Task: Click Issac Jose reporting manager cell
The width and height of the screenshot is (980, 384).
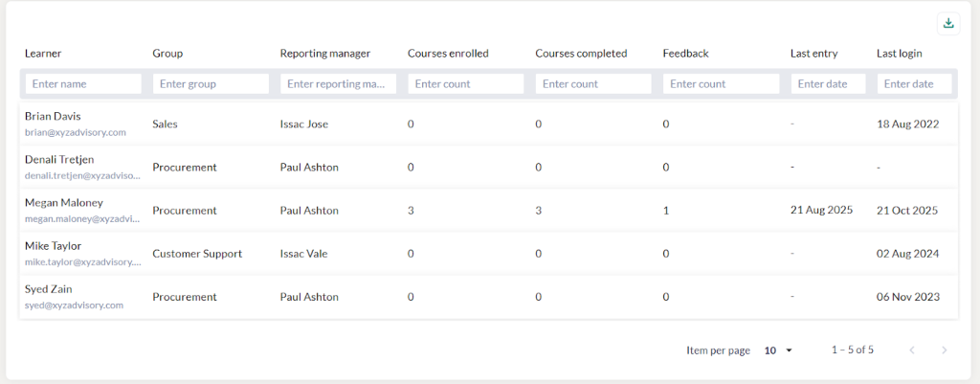Action: click(x=303, y=124)
